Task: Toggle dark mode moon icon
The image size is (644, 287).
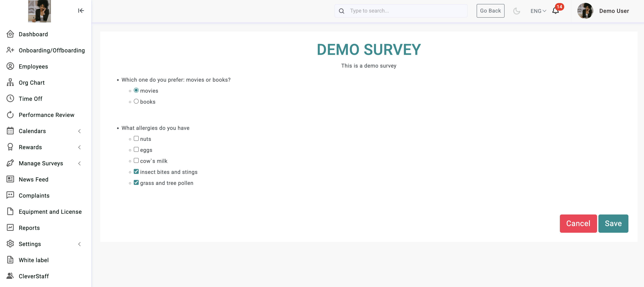Action: (x=517, y=11)
